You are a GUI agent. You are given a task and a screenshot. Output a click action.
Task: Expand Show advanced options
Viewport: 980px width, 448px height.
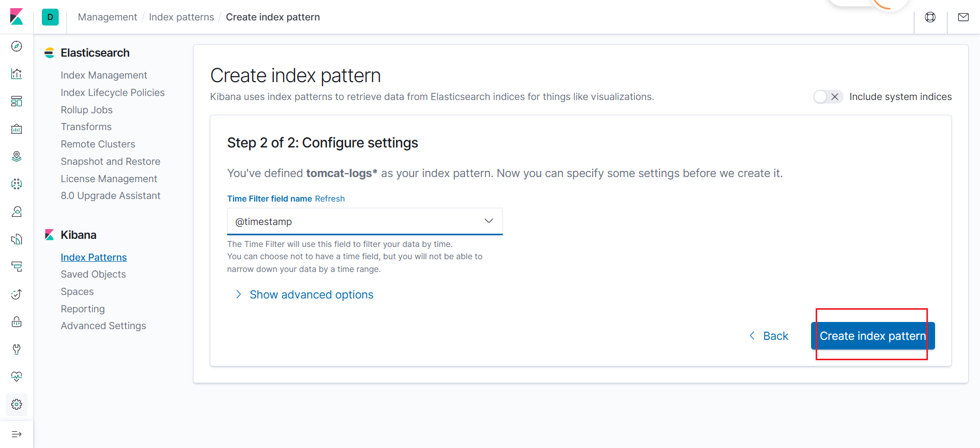click(311, 295)
